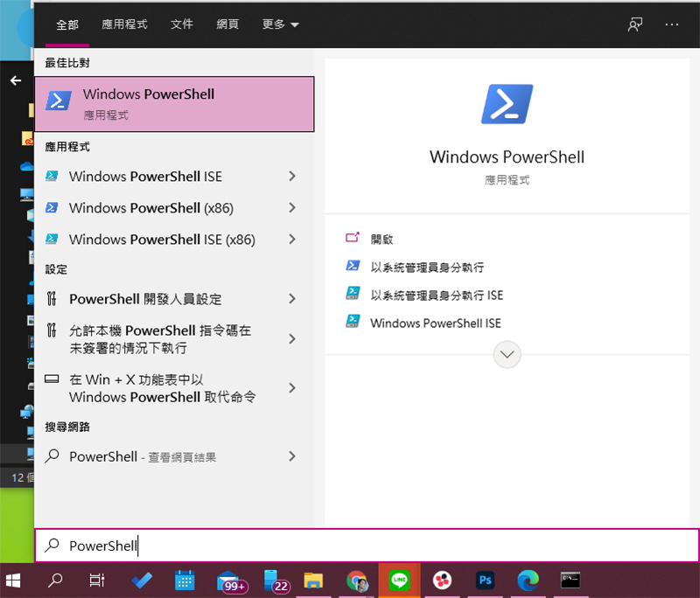Click the taskbar search magnifier

[x=55, y=581]
